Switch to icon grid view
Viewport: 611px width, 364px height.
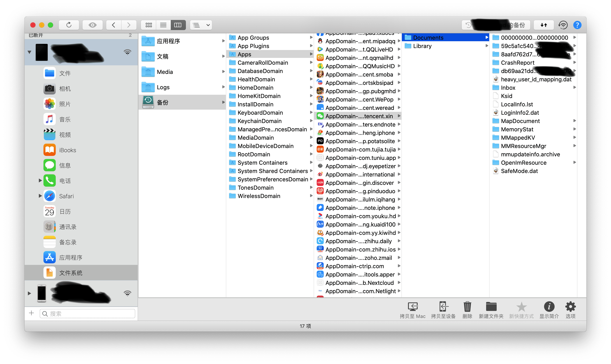pos(149,25)
